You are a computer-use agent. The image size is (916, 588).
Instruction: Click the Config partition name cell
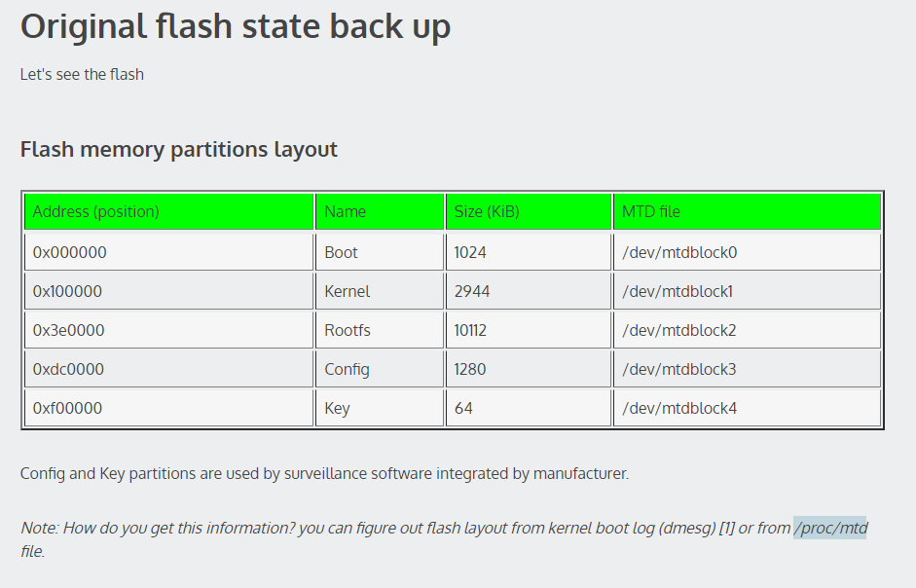click(x=347, y=369)
